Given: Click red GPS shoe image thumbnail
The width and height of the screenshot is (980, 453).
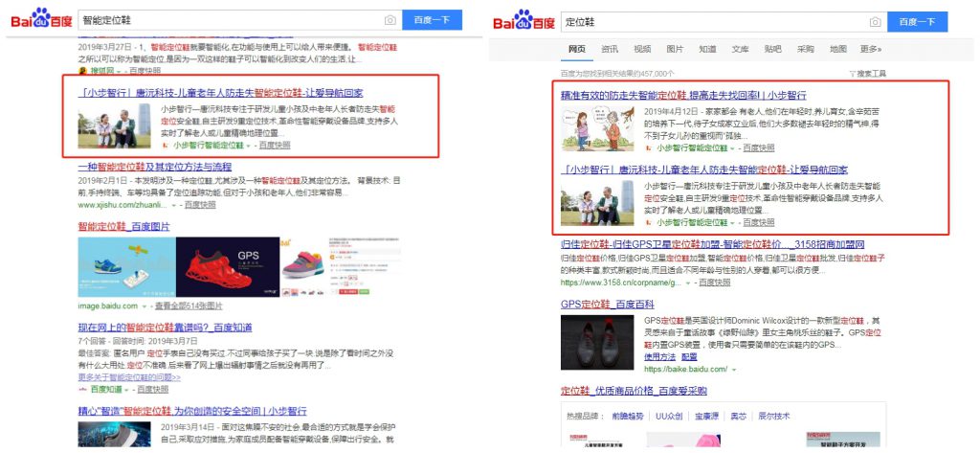Looking at the screenshot, I should coord(228,266).
